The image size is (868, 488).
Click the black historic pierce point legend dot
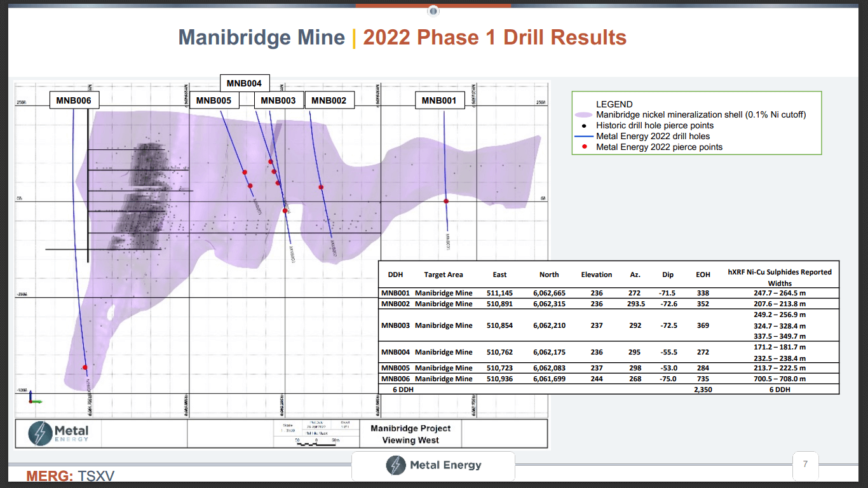coord(584,126)
